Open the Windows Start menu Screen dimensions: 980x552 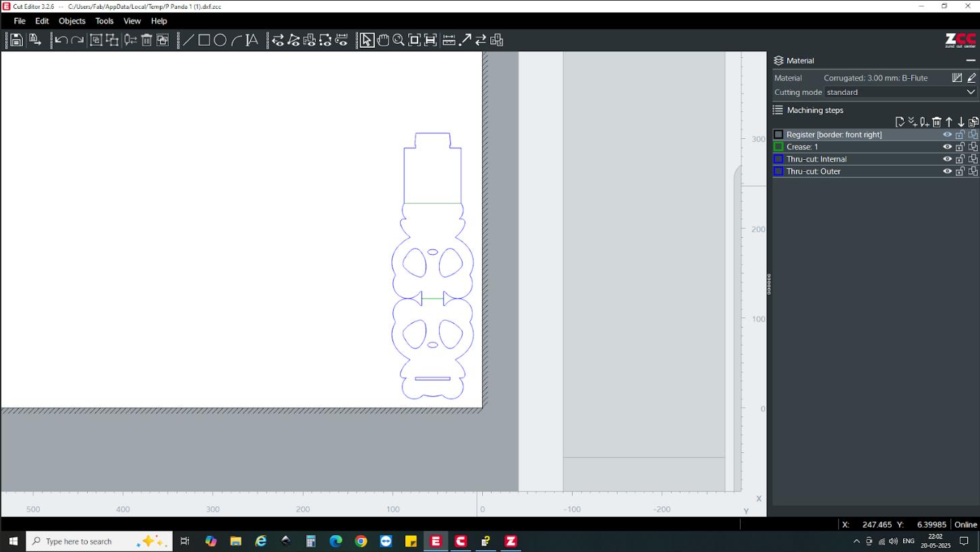point(13,541)
